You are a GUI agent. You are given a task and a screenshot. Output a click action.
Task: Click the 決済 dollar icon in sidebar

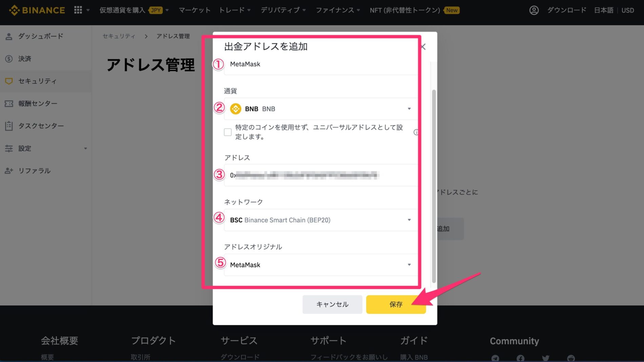point(9,59)
